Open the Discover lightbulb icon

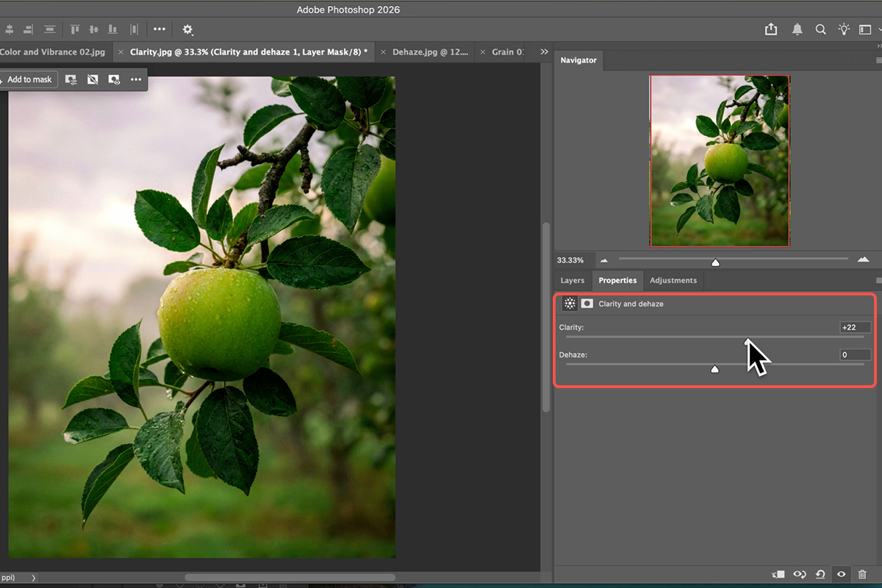click(844, 29)
